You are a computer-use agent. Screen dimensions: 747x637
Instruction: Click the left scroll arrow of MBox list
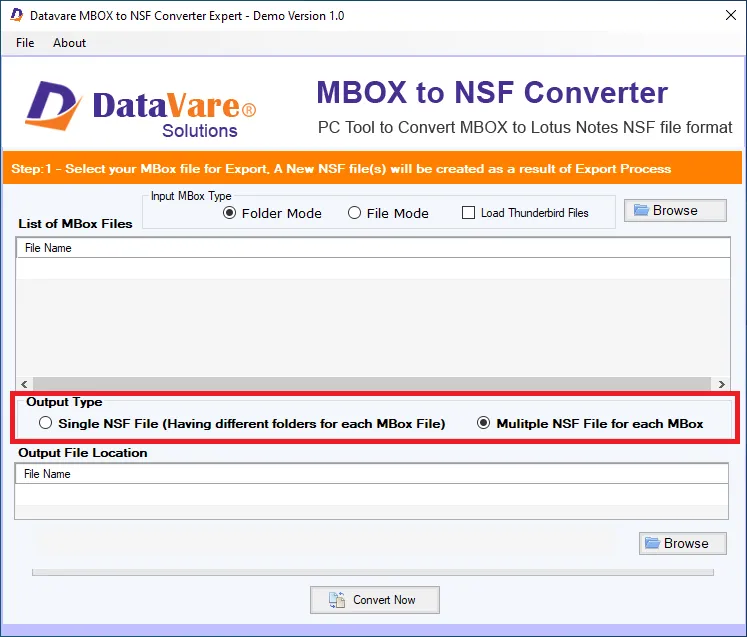(x=24, y=384)
